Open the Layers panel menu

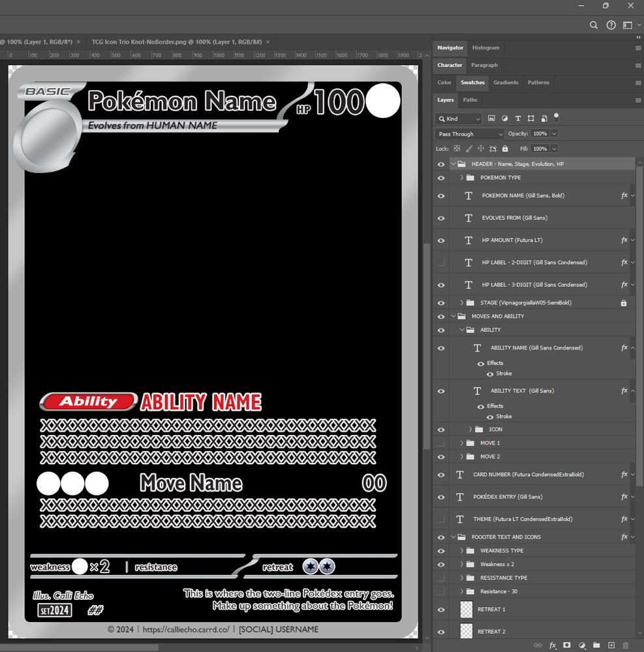638,100
